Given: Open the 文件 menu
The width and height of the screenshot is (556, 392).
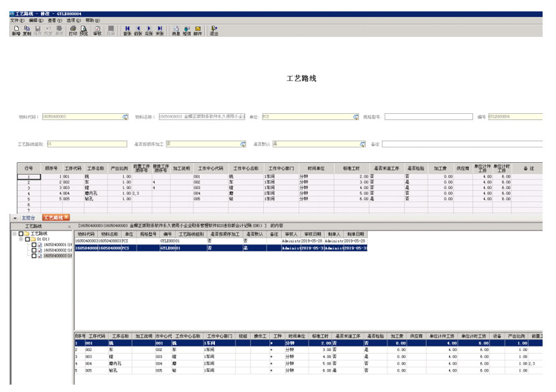Looking at the screenshot, I should 17,21.
